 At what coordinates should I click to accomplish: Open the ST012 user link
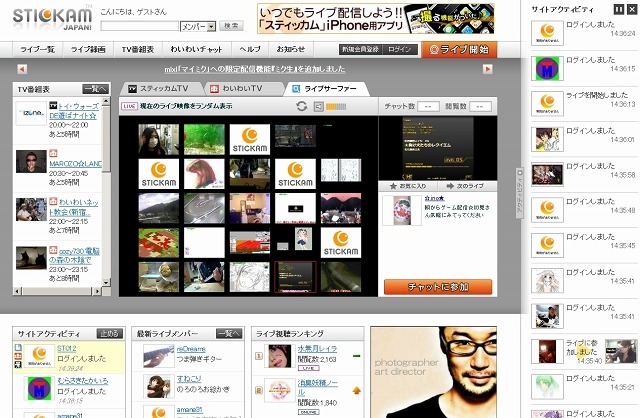click(67, 348)
